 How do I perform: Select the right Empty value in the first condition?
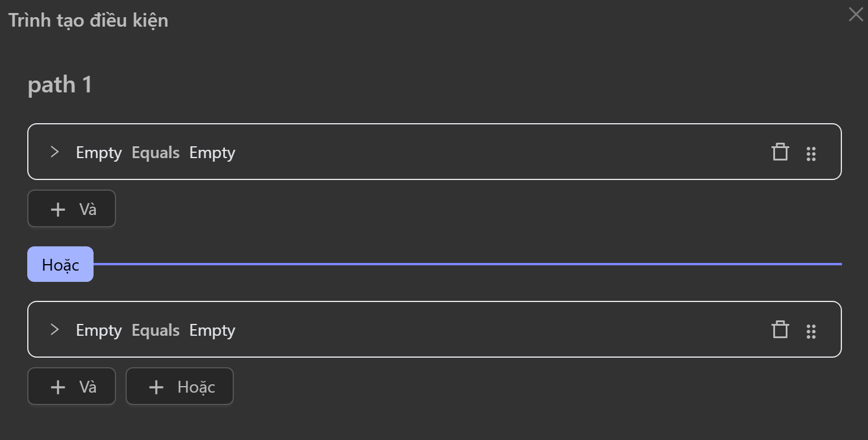[x=212, y=153]
